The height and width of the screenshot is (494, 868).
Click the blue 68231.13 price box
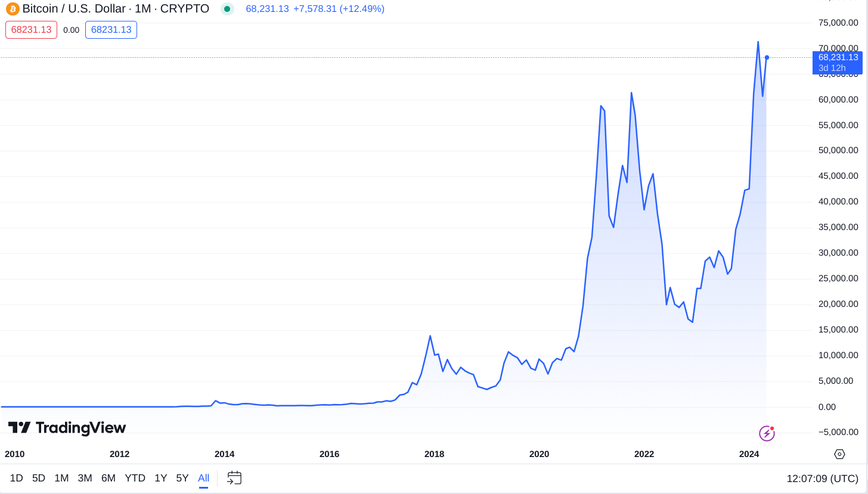pyautogui.click(x=111, y=30)
